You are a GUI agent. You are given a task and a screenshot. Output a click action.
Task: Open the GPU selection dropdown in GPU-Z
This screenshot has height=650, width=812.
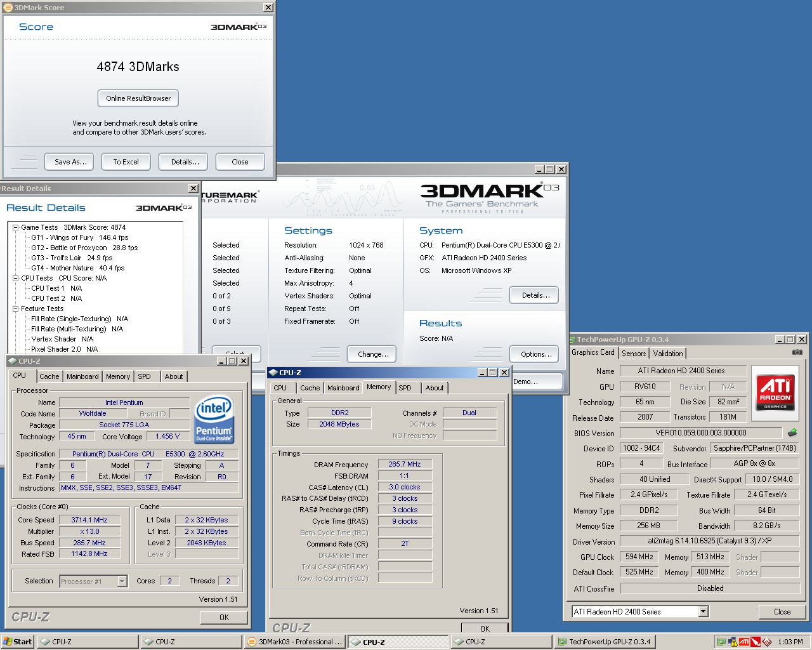[703, 612]
